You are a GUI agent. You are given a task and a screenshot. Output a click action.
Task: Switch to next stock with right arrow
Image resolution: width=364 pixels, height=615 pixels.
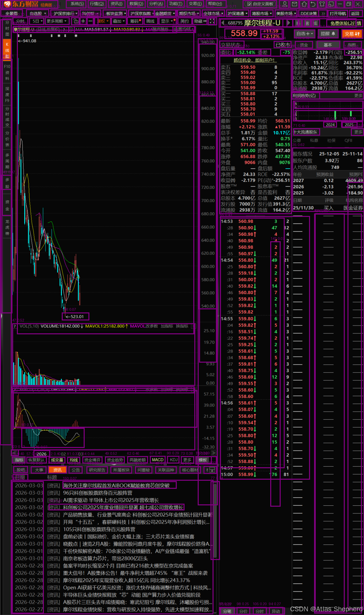[289, 23]
